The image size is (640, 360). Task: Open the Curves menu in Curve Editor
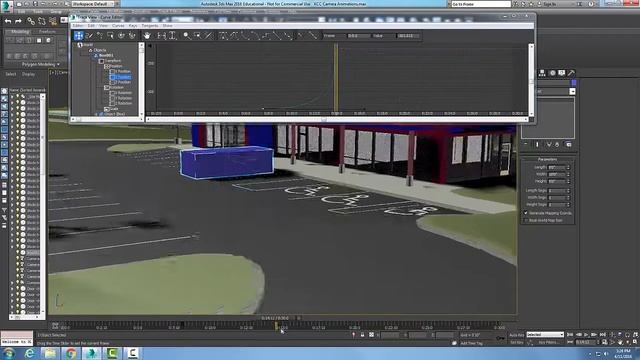118,26
